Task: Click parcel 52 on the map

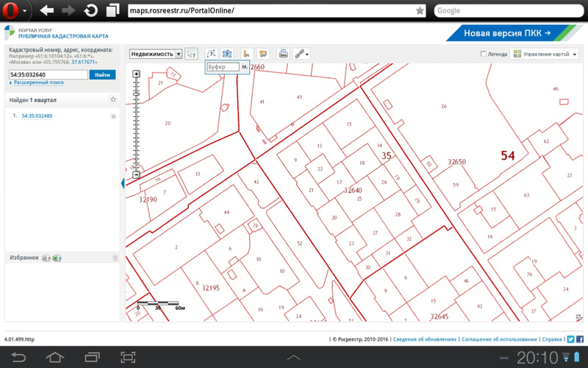Action: pos(299,244)
